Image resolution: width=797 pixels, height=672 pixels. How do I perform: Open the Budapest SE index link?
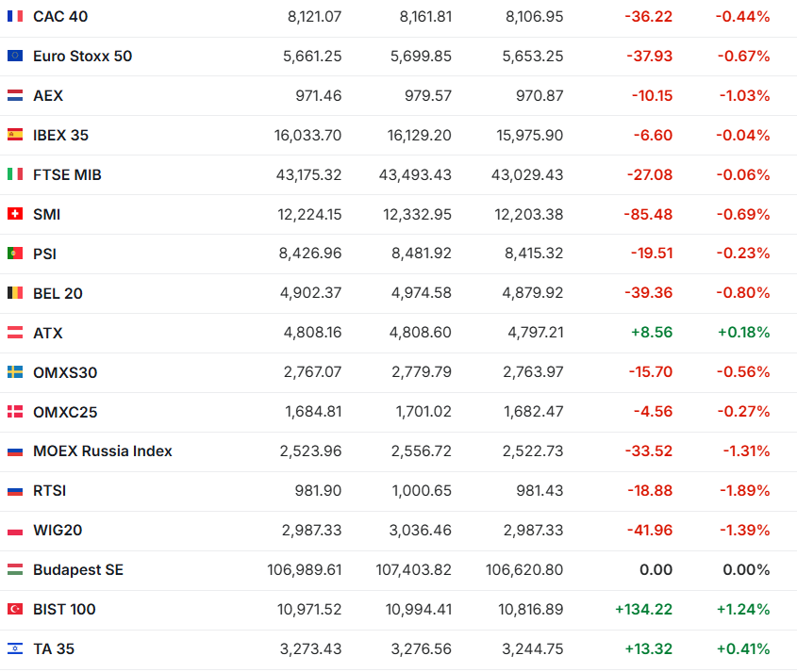pos(77,570)
